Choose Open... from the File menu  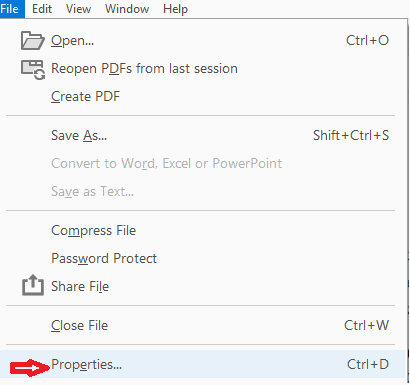coord(205,41)
